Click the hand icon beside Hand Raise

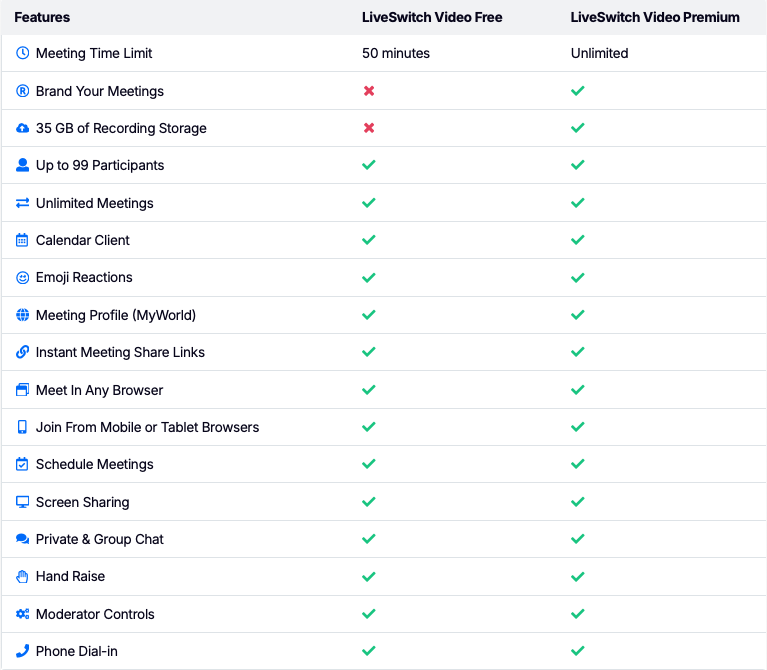coord(23,576)
